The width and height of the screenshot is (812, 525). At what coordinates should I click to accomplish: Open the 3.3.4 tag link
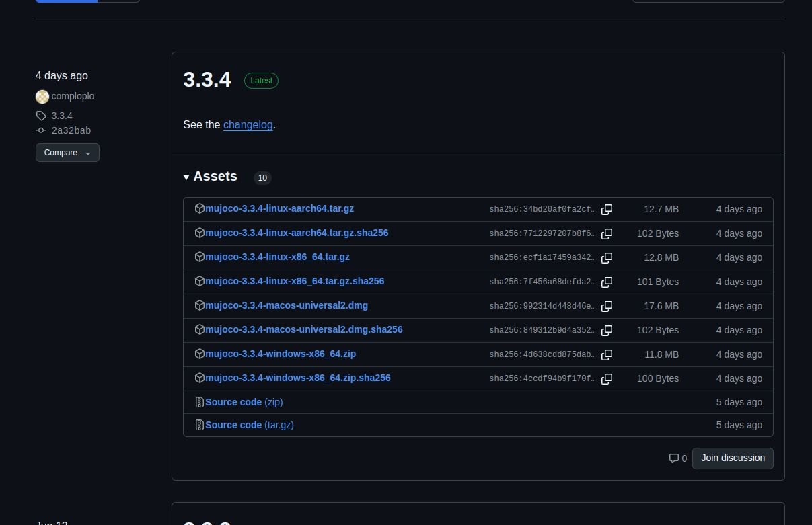pos(61,116)
